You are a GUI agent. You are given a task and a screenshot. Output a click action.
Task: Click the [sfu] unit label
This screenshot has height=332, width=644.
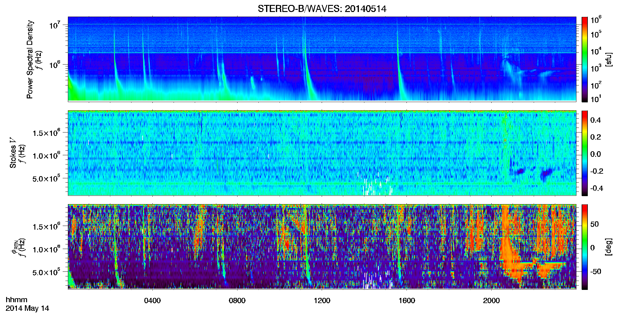pyautogui.click(x=609, y=59)
